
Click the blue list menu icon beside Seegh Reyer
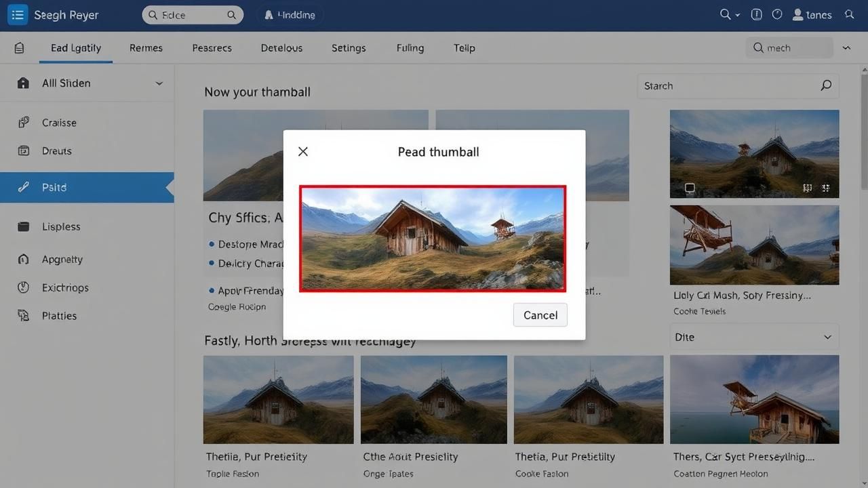(18, 15)
